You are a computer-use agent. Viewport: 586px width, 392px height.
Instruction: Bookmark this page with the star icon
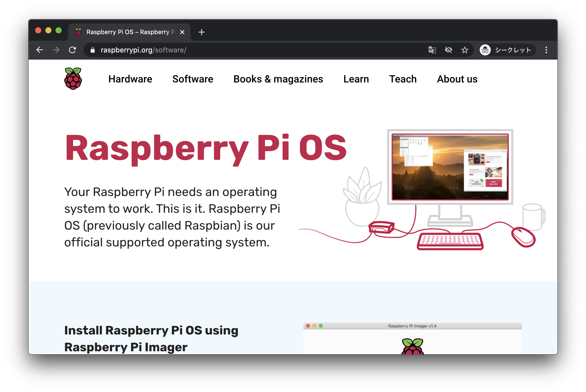pyautogui.click(x=465, y=50)
